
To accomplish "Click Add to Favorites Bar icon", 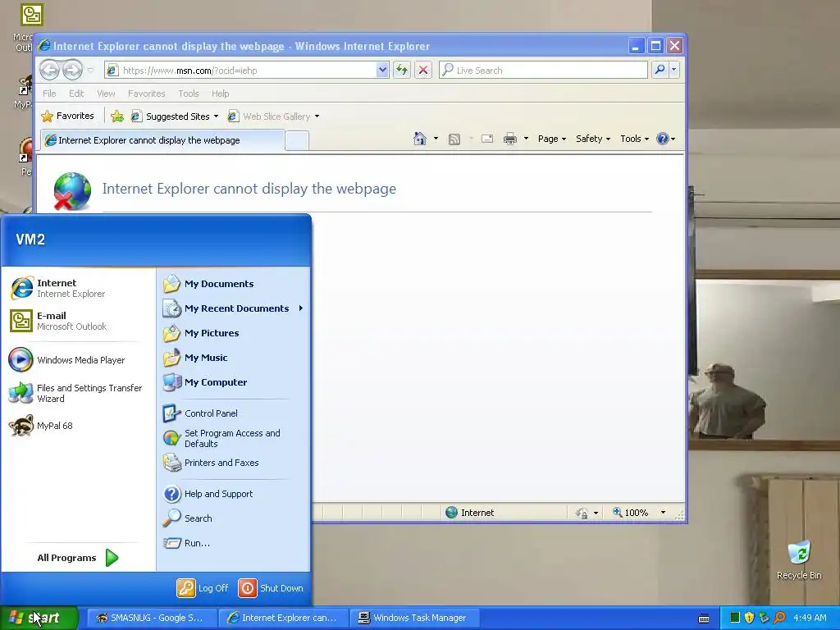I will coord(117,116).
